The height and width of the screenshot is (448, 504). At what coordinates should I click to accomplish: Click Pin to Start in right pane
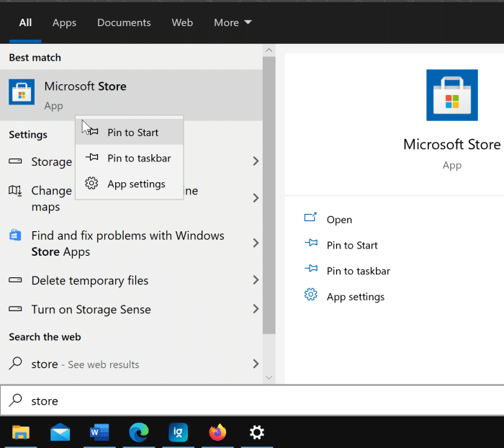352,245
